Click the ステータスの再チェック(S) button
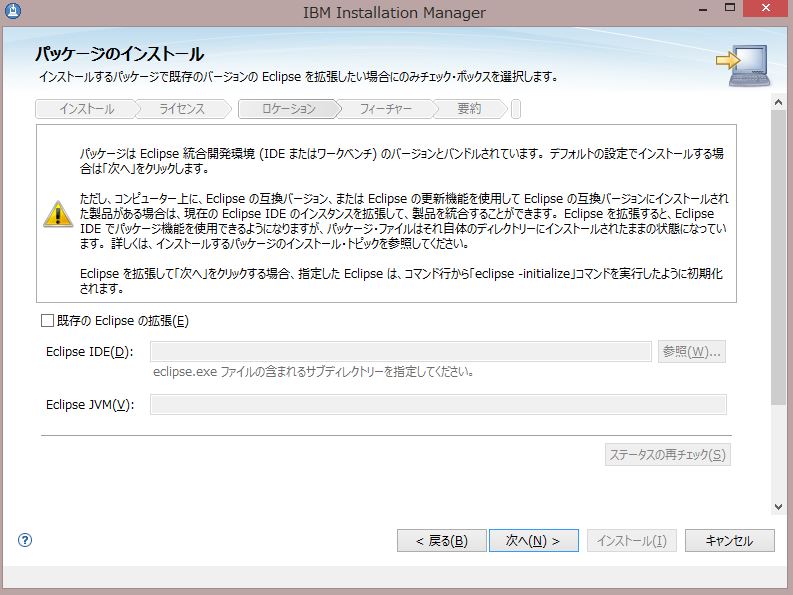 (668, 454)
